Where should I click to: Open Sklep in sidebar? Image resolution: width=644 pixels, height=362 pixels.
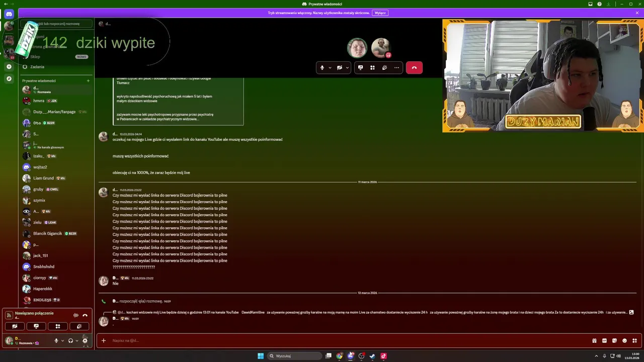click(55, 57)
